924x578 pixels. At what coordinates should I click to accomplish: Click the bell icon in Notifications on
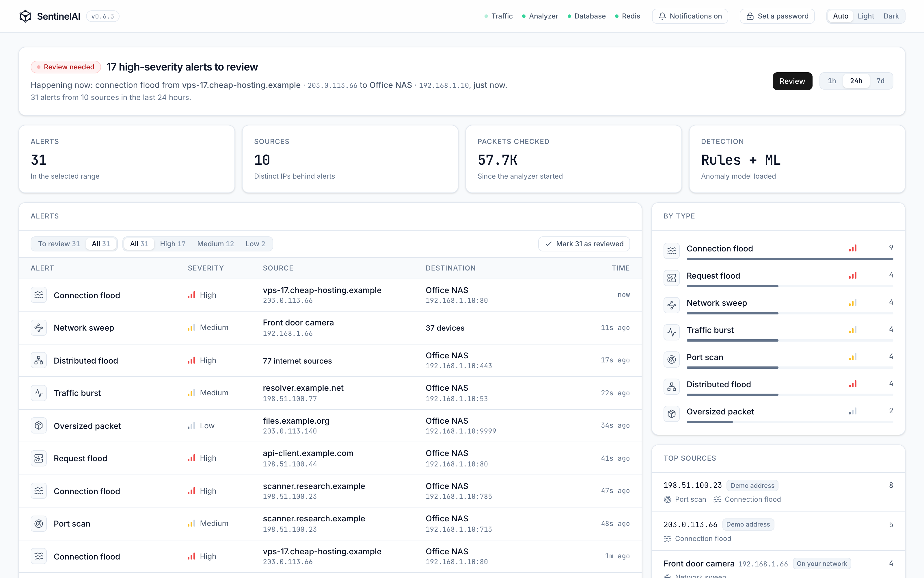click(x=662, y=16)
